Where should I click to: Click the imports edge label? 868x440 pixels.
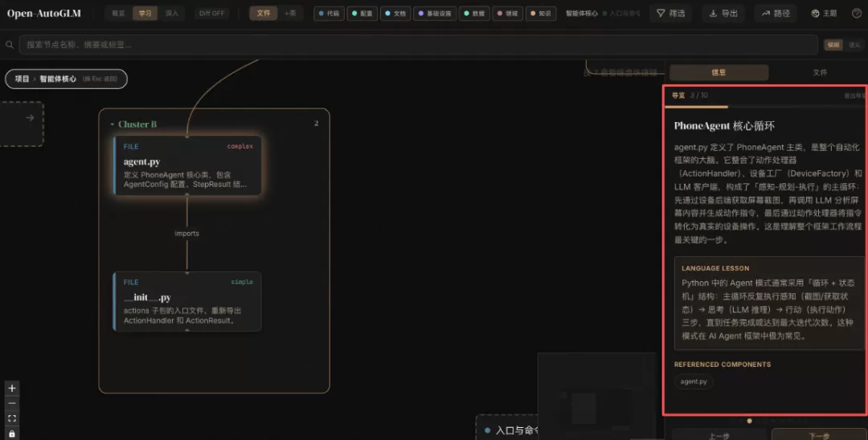[186, 234]
